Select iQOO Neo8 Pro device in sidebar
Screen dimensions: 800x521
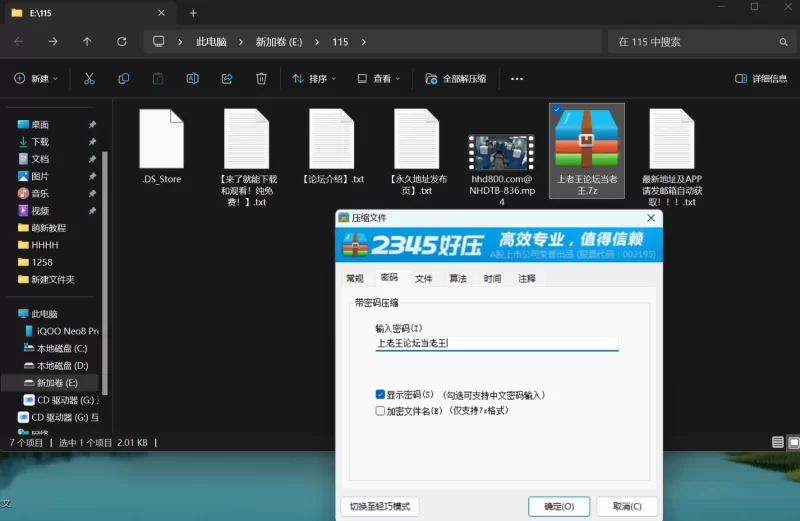pyautogui.click(x=67, y=331)
